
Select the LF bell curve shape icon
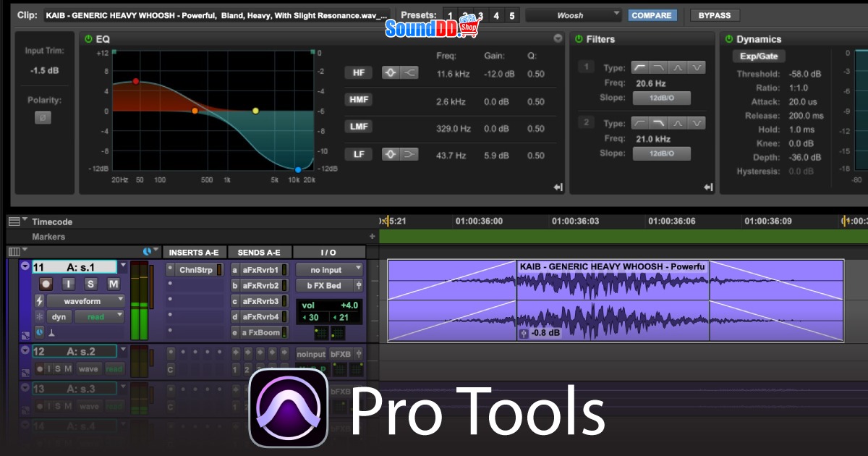[x=391, y=154]
